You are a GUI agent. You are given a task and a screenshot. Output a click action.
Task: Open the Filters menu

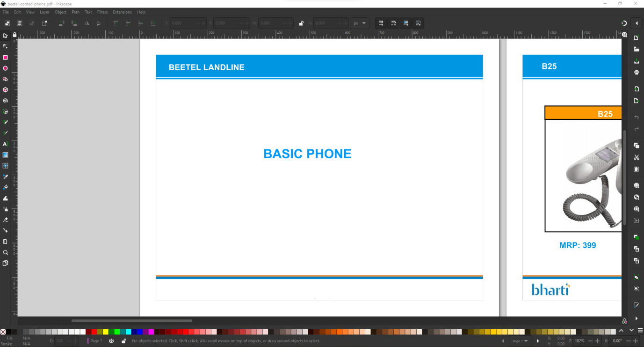tap(102, 12)
